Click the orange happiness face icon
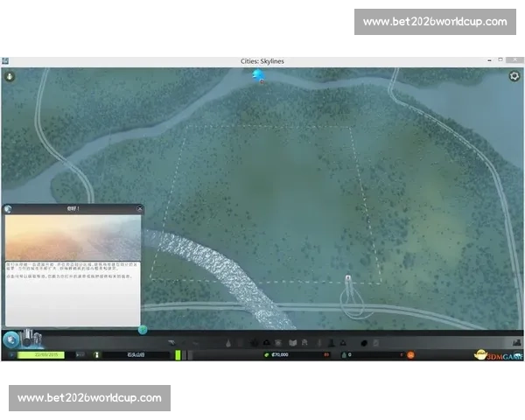 [x=410, y=354]
